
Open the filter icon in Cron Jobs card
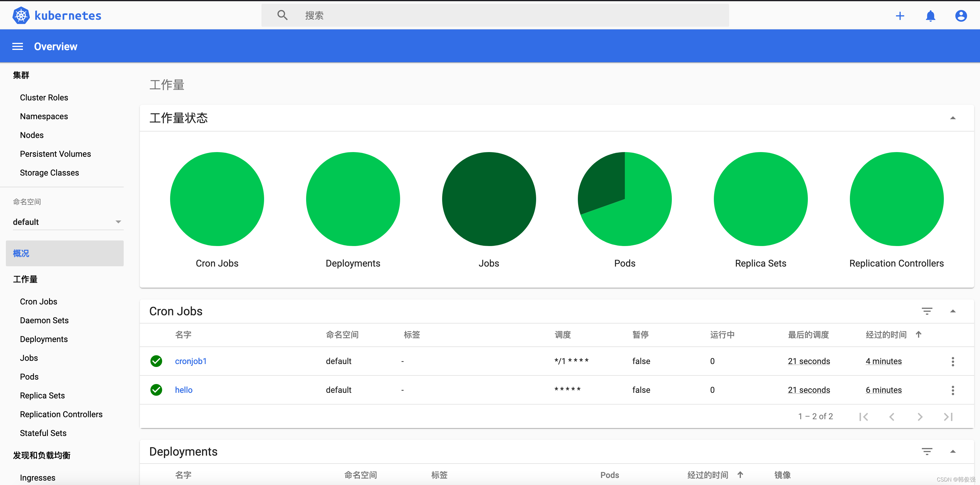tap(927, 311)
